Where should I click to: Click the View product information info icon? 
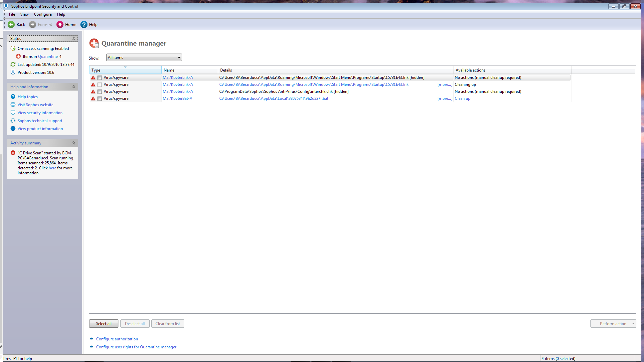click(x=13, y=129)
